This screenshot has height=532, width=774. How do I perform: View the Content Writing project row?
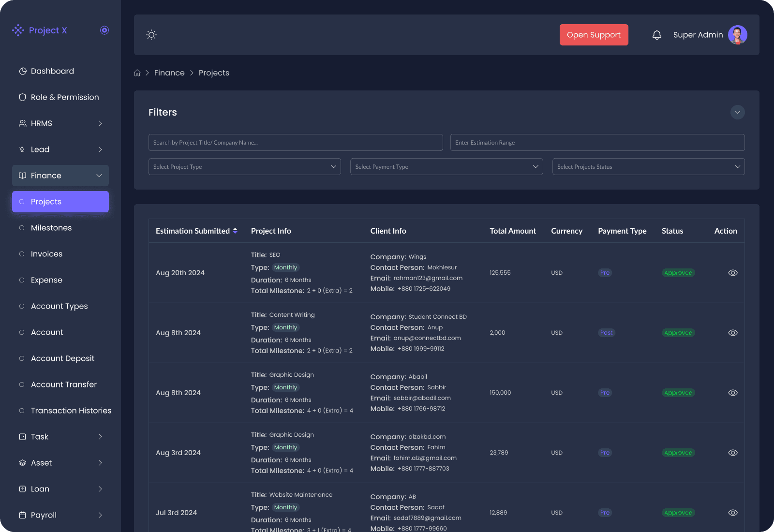point(733,333)
